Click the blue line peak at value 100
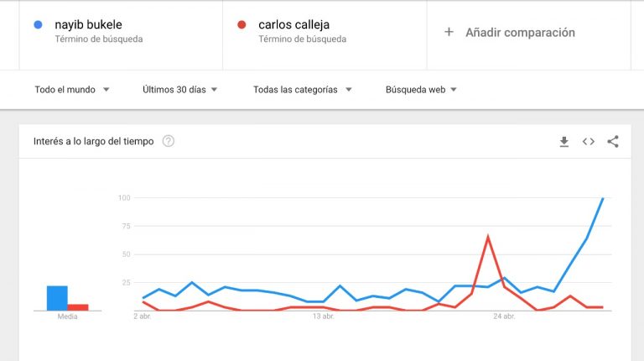The width and height of the screenshot is (644, 361). pos(603,199)
